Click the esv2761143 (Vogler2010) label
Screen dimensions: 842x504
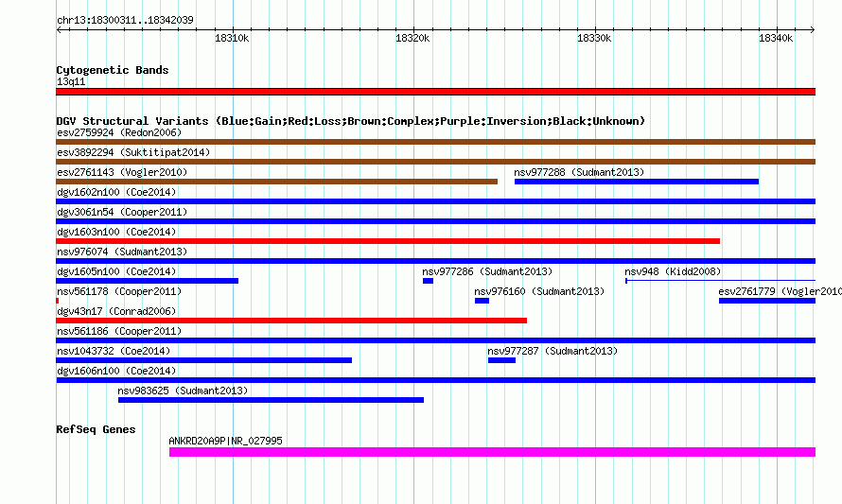[x=122, y=172]
